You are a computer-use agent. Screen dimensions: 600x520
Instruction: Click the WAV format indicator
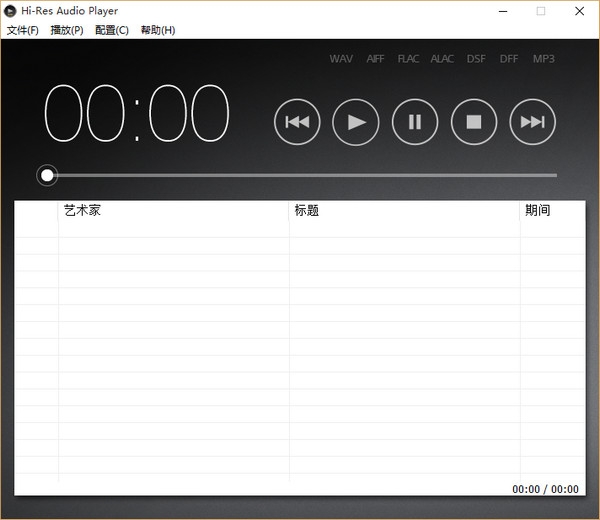coord(341,59)
